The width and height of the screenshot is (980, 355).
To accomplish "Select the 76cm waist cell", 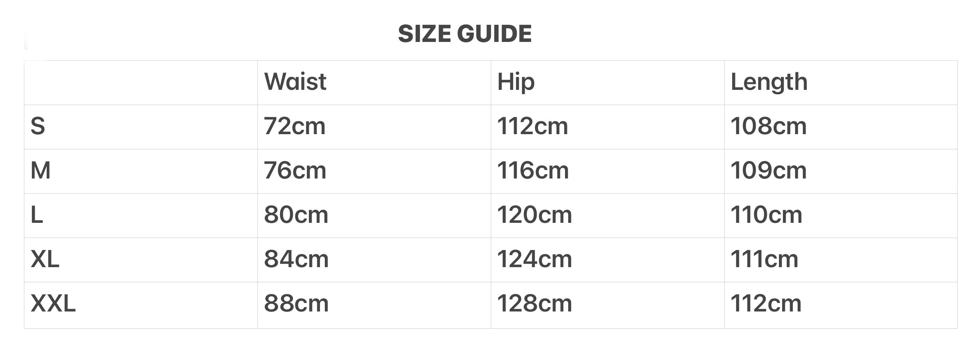I will 295,171.
